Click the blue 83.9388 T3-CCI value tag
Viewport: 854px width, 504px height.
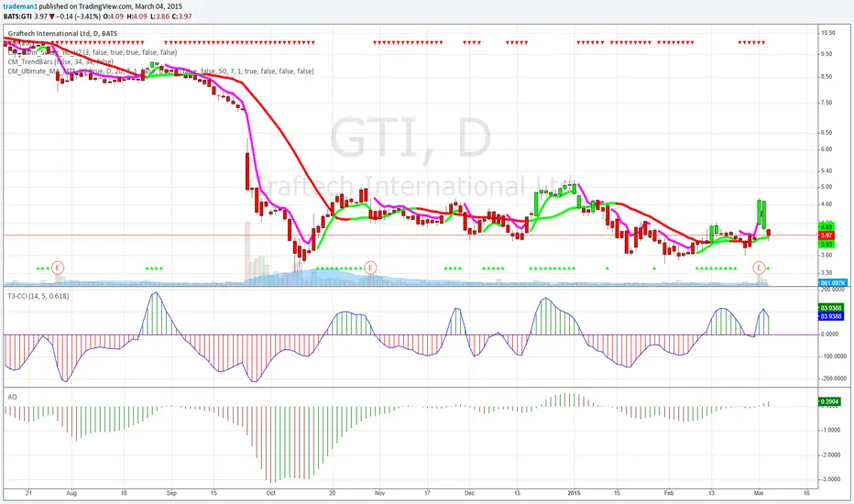pos(831,316)
